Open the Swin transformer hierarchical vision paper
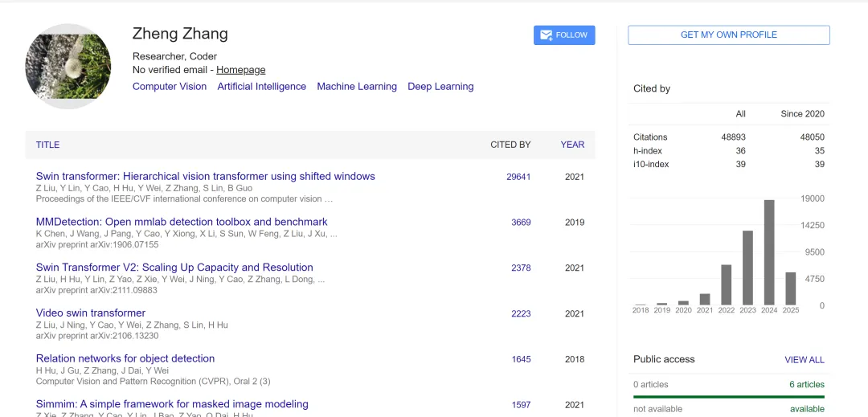The image size is (868, 417). (x=206, y=177)
